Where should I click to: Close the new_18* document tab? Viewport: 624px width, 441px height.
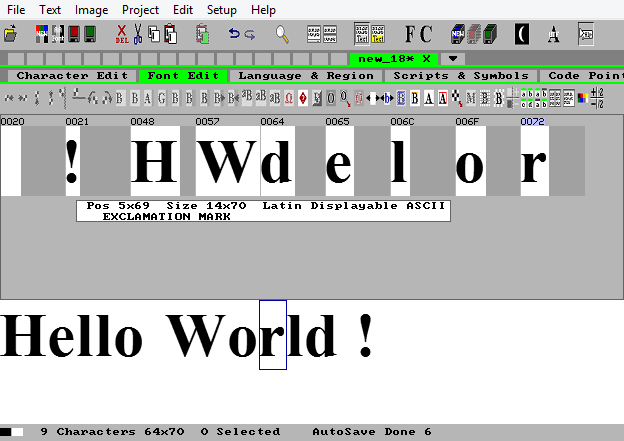tap(426, 59)
